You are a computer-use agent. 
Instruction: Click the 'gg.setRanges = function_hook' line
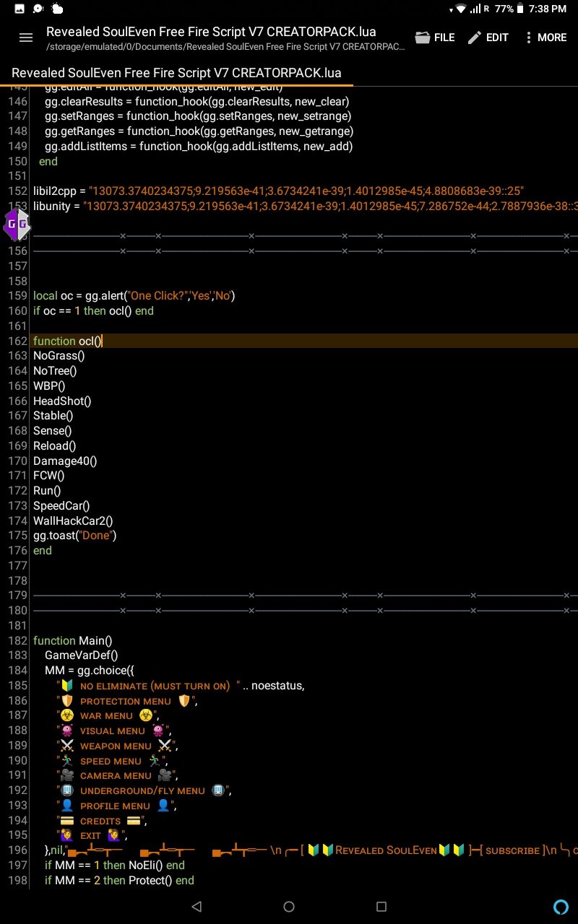[198, 116]
